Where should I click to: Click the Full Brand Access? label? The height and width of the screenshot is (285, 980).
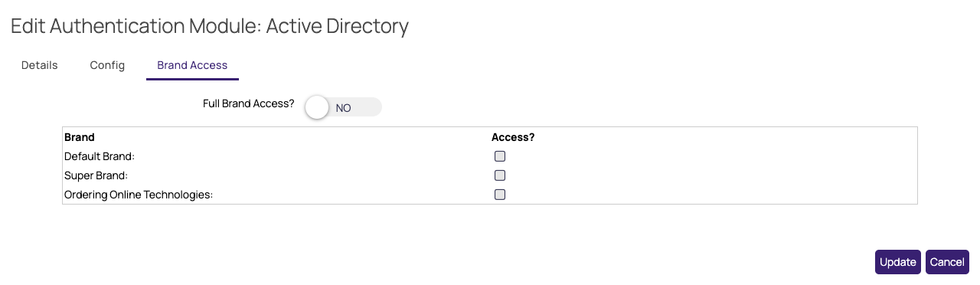[249, 103]
